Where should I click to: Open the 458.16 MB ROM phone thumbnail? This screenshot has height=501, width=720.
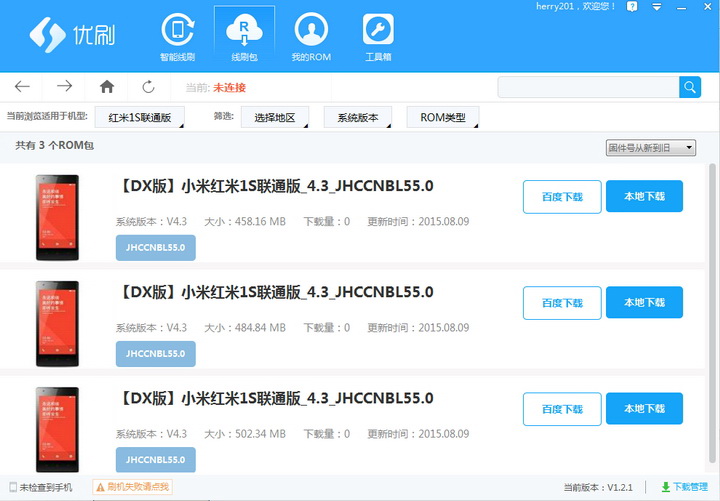coord(57,218)
